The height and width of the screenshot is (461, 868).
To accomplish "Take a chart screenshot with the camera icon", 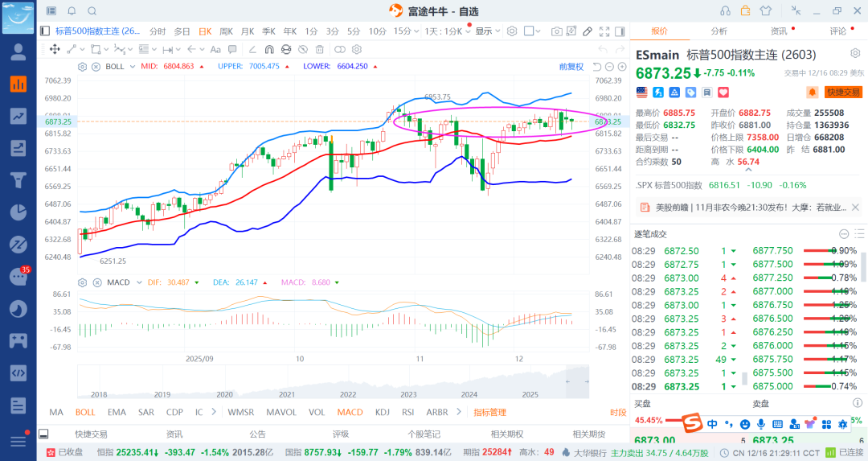I will 557,31.
